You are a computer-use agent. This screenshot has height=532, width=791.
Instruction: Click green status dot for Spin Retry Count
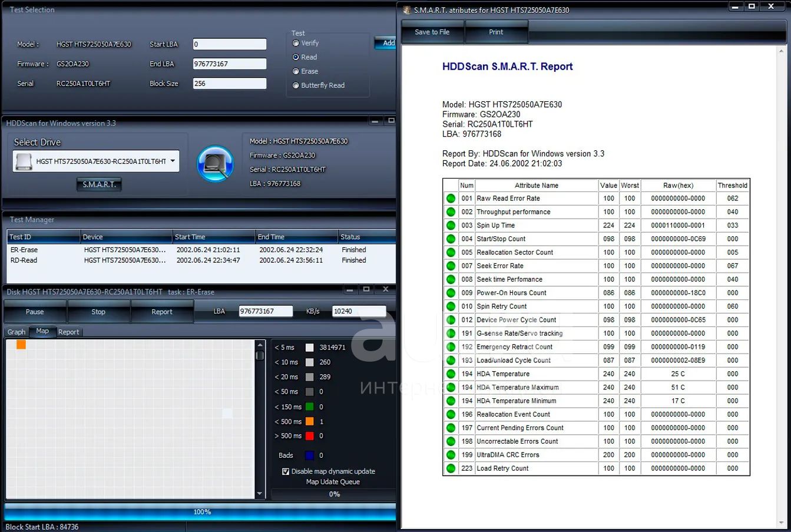451,306
